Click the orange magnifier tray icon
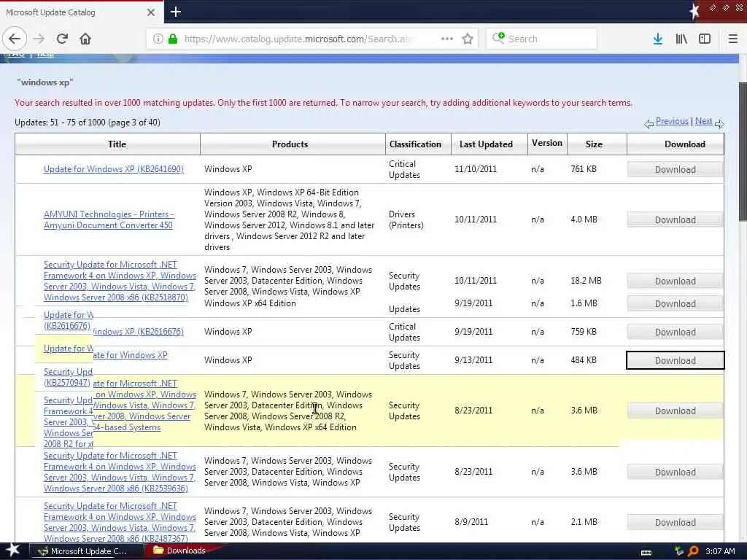The height and width of the screenshot is (560, 747). pyautogui.click(x=693, y=551)
